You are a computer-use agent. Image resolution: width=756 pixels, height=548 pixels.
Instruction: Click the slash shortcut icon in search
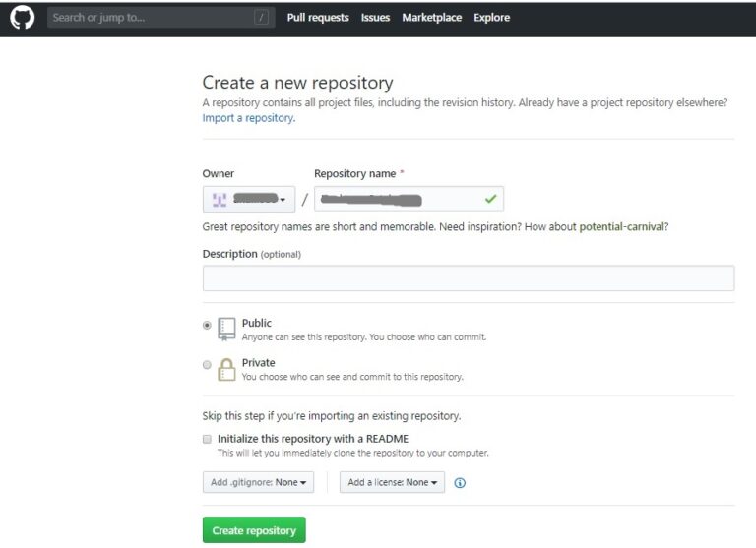click(x=261, y=18)
